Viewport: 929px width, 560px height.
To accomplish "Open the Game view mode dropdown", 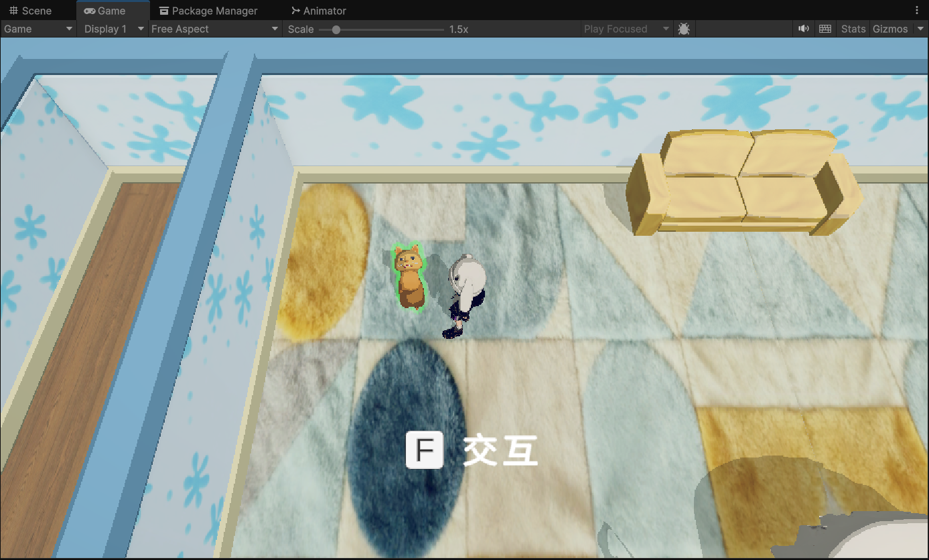I will pos(38,29).
